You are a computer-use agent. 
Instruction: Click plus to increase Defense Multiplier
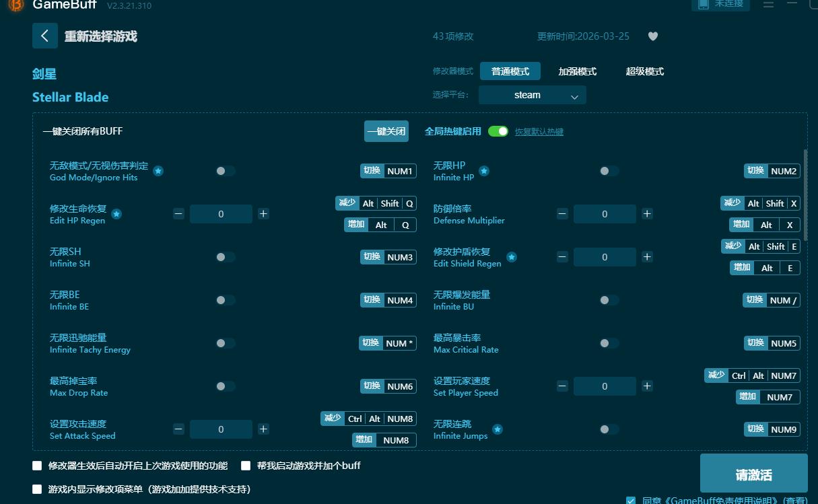click(x=647, y=213)
